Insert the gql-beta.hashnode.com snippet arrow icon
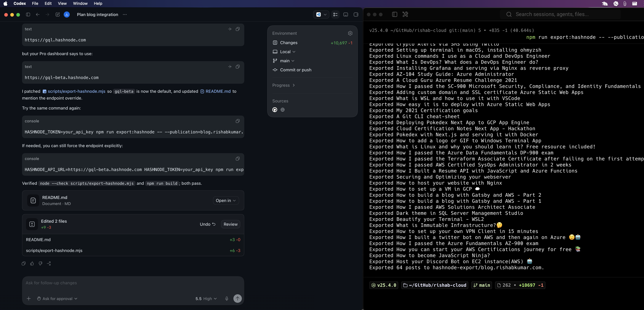The width and height of the screenshot is (644, 310). click(230, 67)
